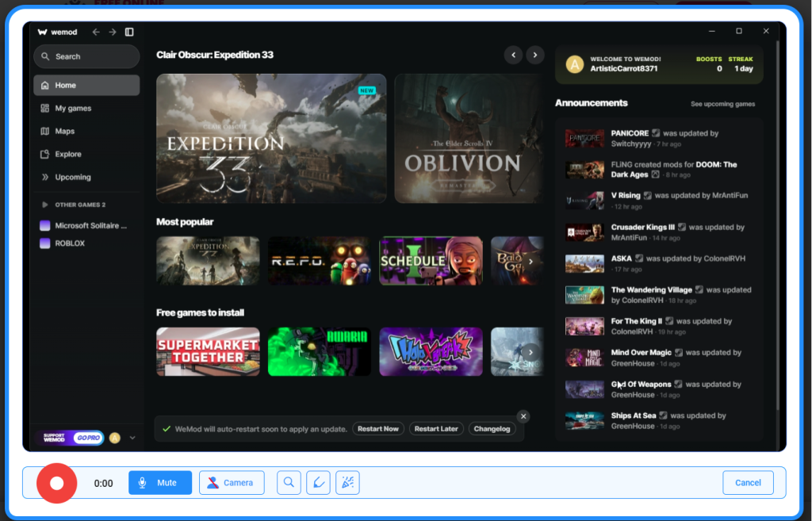Open the God Of Weapons announcement
Viewport: 812px width, 521px height.
[659, 389]
